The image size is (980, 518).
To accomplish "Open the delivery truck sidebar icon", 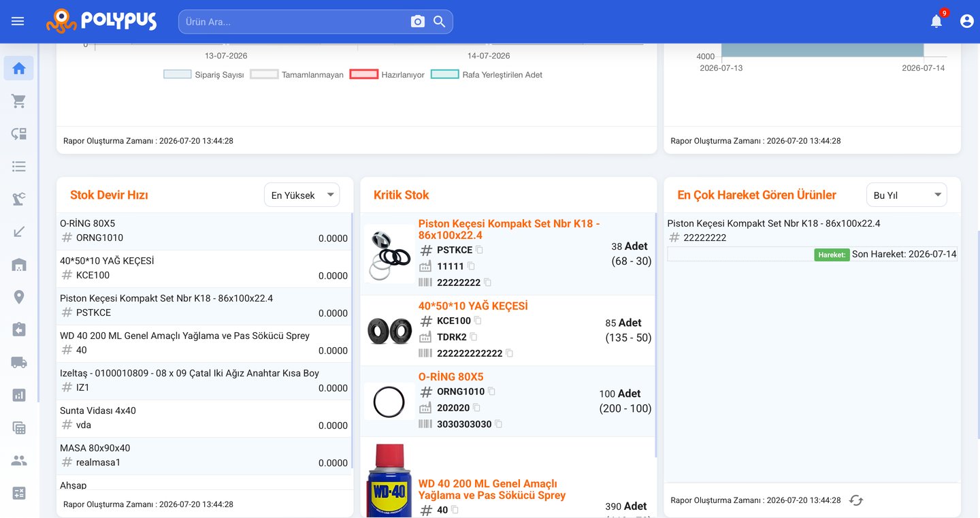I will (19, 362).
